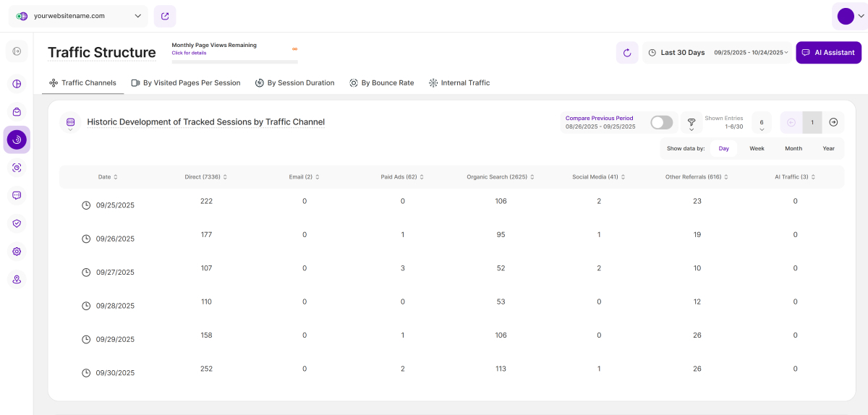Open the AI Assistant button
The image size is (868, 415).
pos(828,53)
